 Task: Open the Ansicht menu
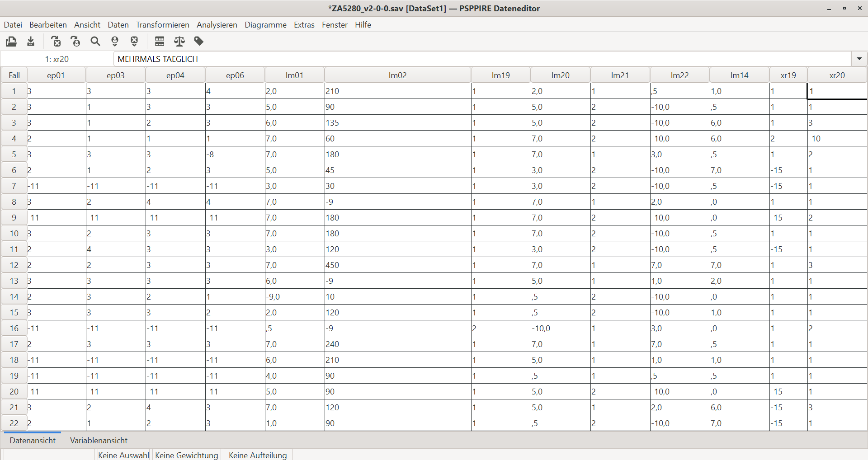point(87,25)
